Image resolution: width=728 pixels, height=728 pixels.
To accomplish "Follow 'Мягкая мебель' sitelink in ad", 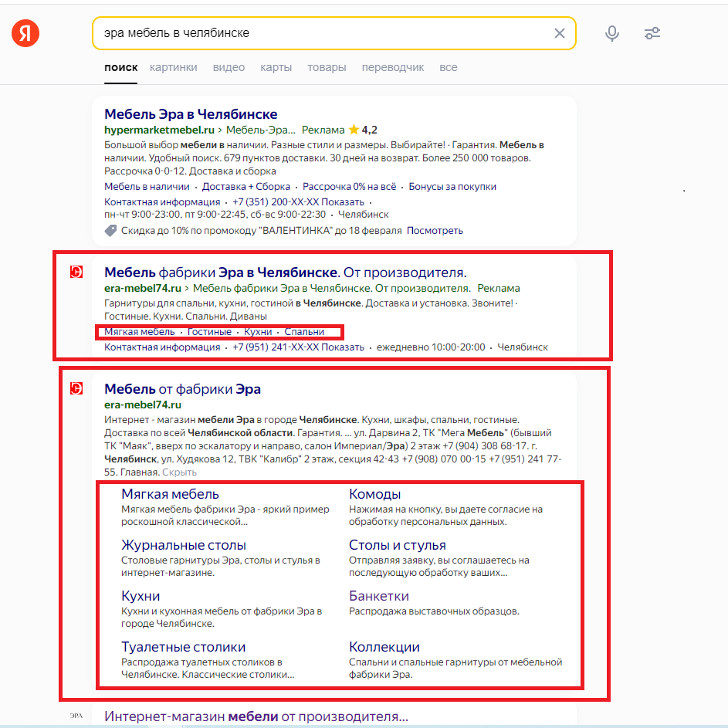I will tap(139, 331).
